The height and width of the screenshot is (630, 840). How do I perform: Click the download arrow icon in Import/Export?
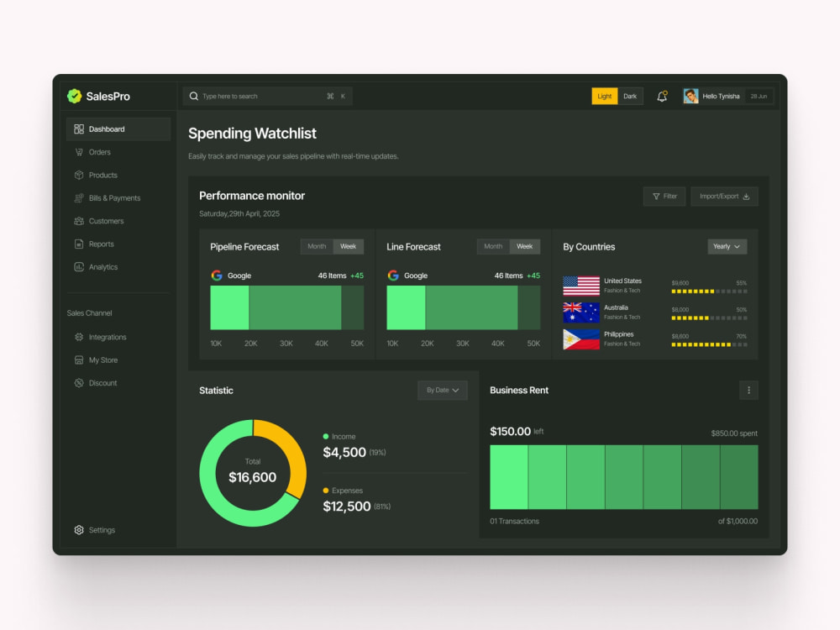746,197
